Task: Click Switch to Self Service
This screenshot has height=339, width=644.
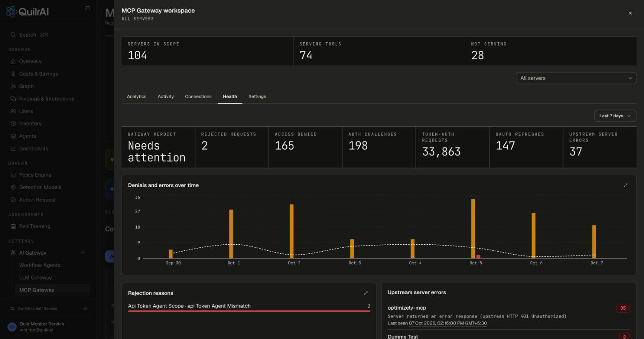Action: point(37,308)
